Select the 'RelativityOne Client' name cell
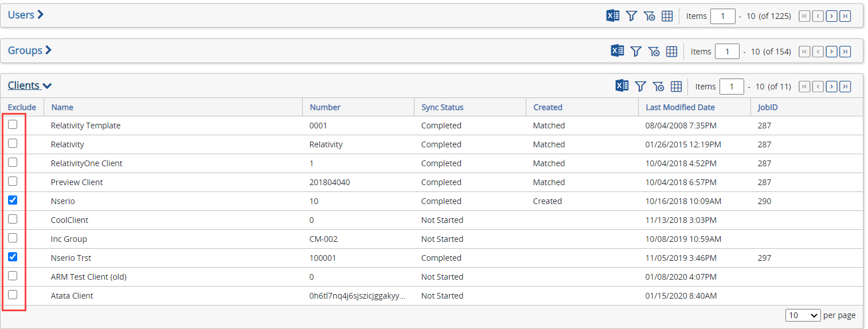This screenshot has width=868, height=329. (x=87, y=163)
